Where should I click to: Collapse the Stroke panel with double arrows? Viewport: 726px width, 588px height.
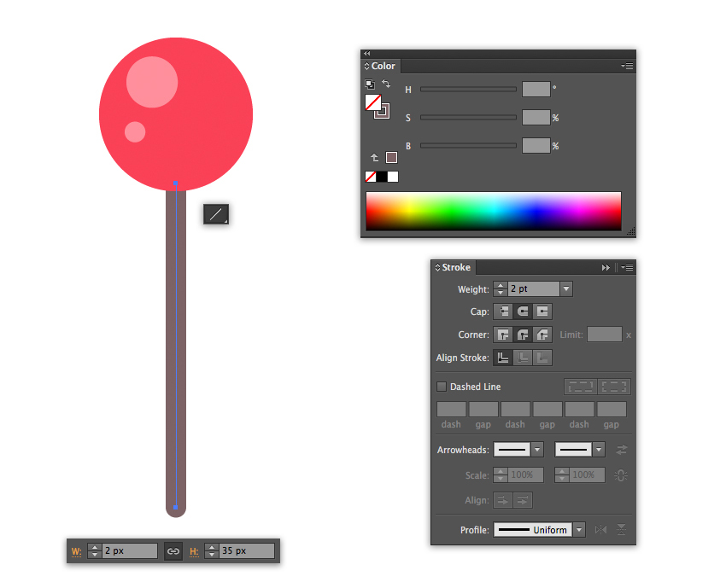click(x=606, y=267)
